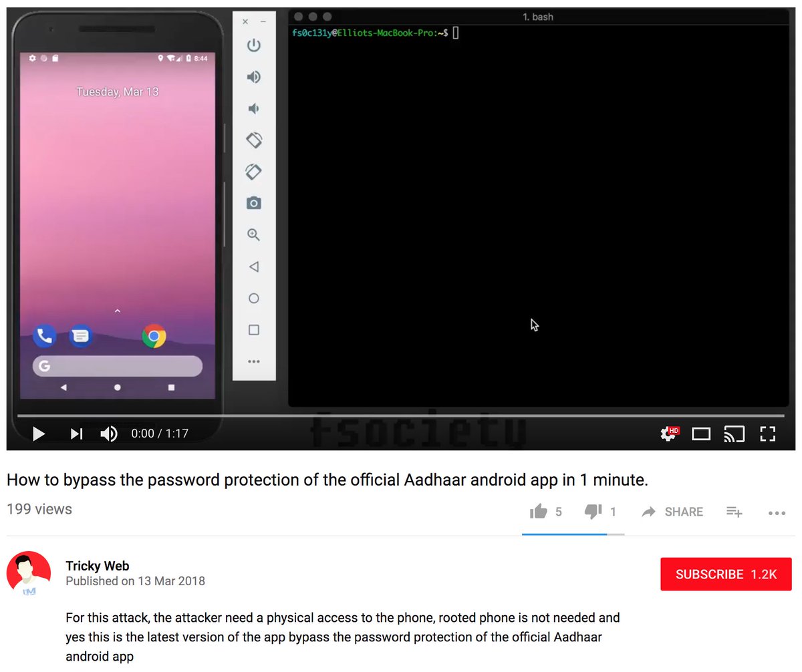The width and height of the screenshot is (802, 672).
Task: Click the video progress bar
Action: point(401,416)
